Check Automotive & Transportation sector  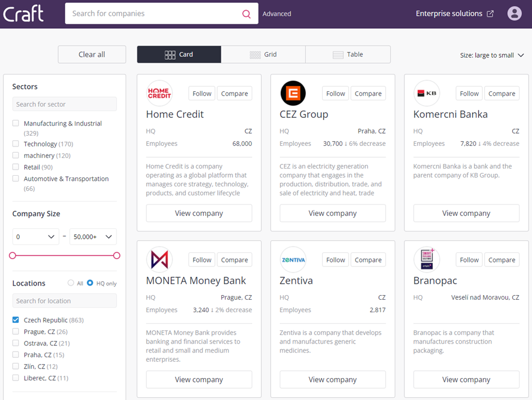click(x=16, y=178)
